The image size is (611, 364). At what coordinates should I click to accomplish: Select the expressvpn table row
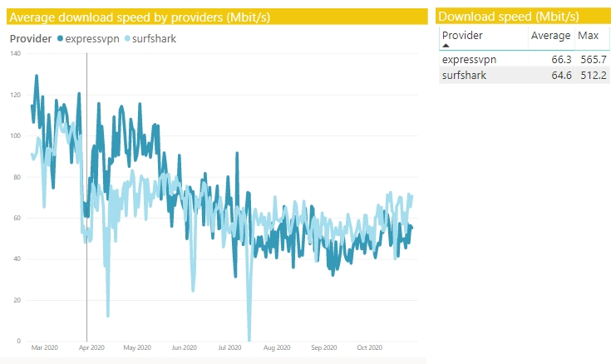[525, 59]
